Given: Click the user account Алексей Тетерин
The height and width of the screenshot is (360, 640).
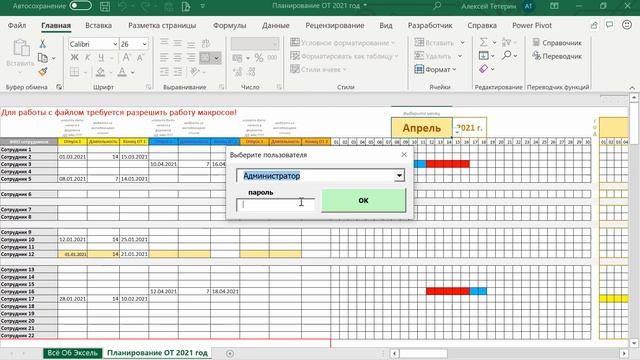Looking at the screenshot, I should tap(489, 6).
